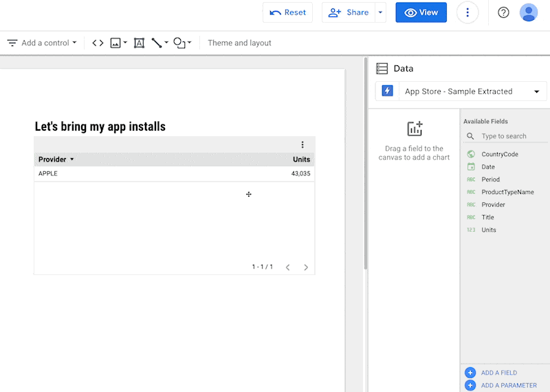Expand the shape tool dropdown arrow
The height and width of the screenshot is (392, 550).
(190, 43)
